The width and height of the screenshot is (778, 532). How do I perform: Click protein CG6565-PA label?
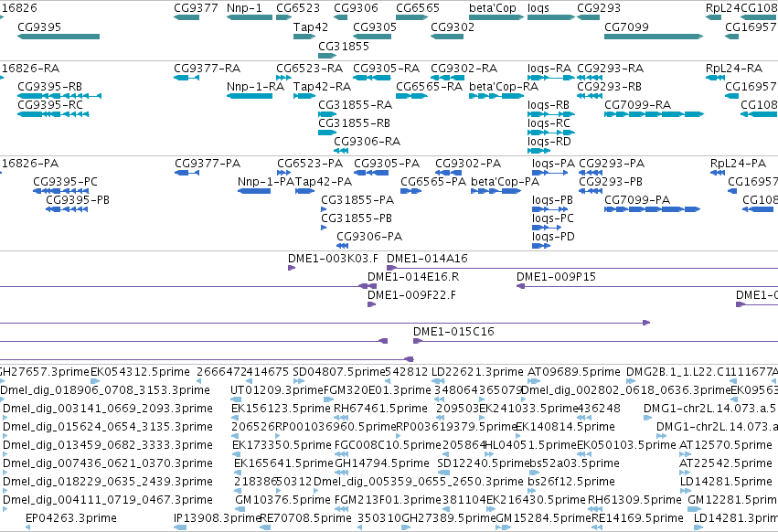(433, 182)
